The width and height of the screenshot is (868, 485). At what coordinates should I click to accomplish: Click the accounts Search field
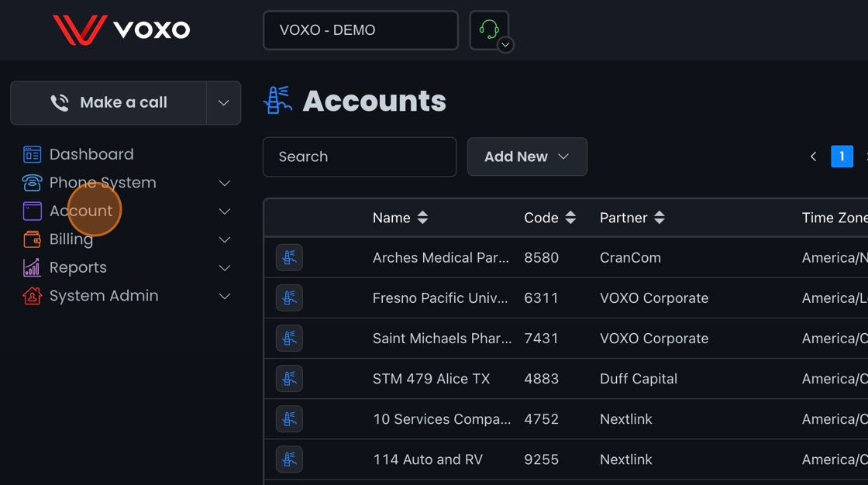coord(360,157)
